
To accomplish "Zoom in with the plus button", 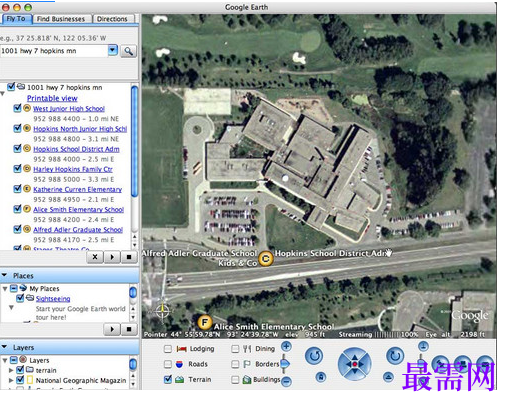I will tap(286, 347).
